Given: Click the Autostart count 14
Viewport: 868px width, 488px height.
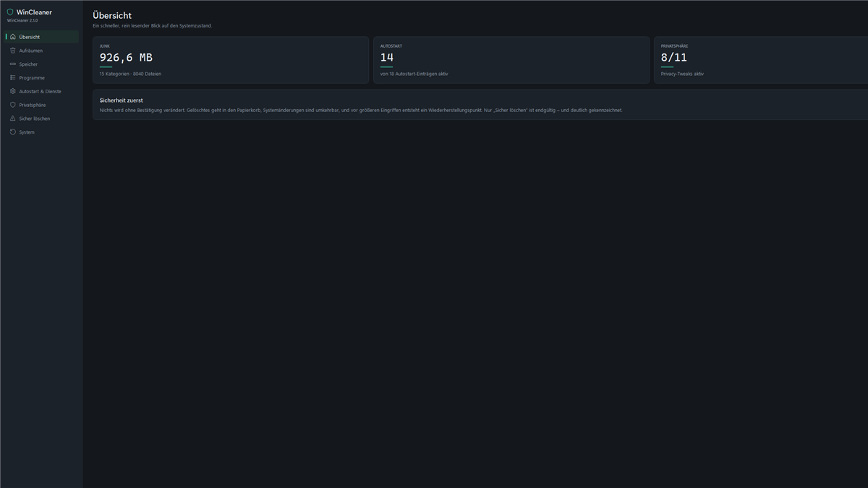Looking at the screenshot, I should click(x=387, y=57).
